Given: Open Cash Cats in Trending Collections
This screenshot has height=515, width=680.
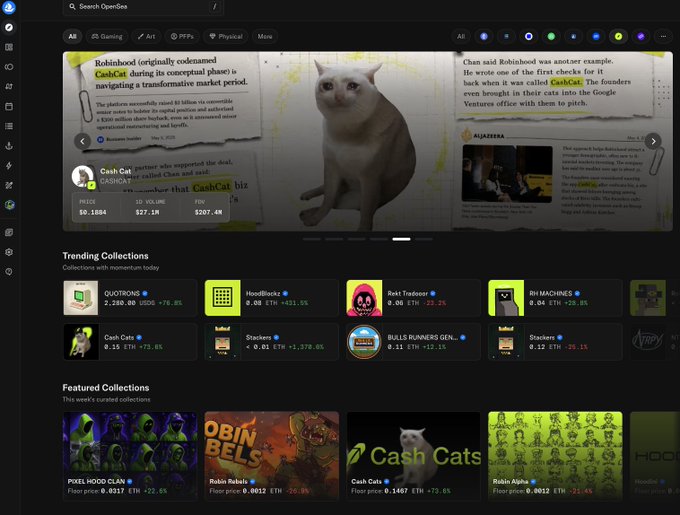Looking at the screenshot, I should pos(130,342).
